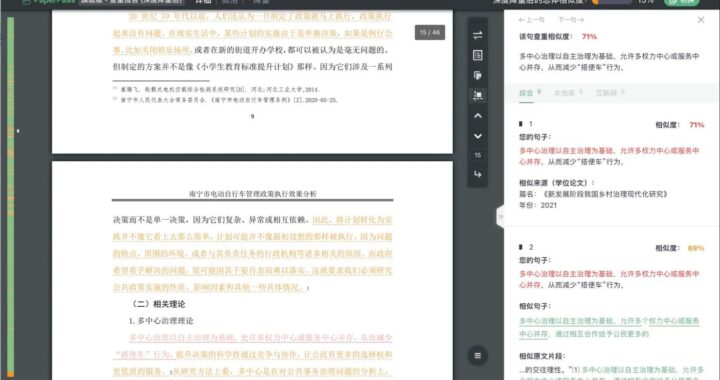Screen dimensions: 720x380
Task: Click the jump-to-page arrow icon
Action: (x=478, y=174)
